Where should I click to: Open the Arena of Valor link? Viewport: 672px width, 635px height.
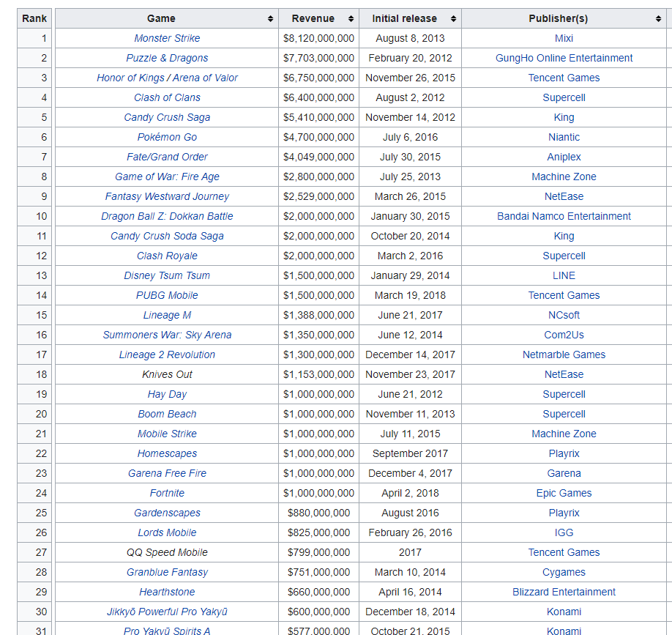[x=205, y=78]
